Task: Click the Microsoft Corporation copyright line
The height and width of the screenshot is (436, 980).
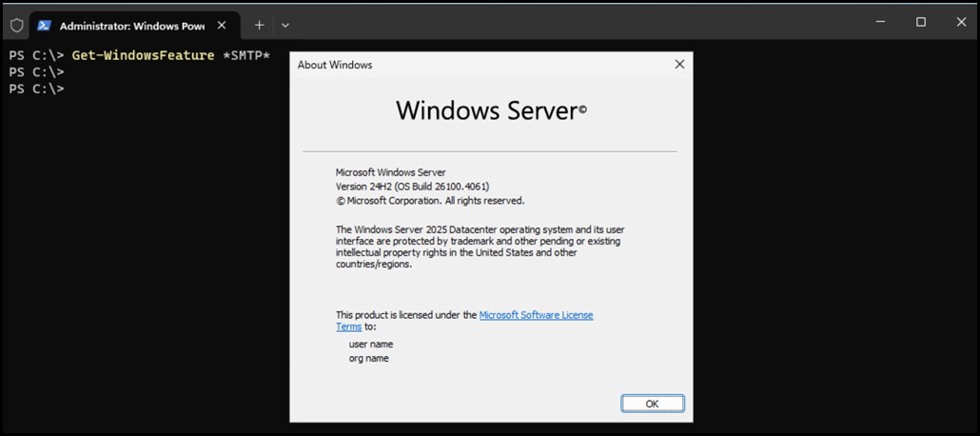Action: [x=430, y=201]
